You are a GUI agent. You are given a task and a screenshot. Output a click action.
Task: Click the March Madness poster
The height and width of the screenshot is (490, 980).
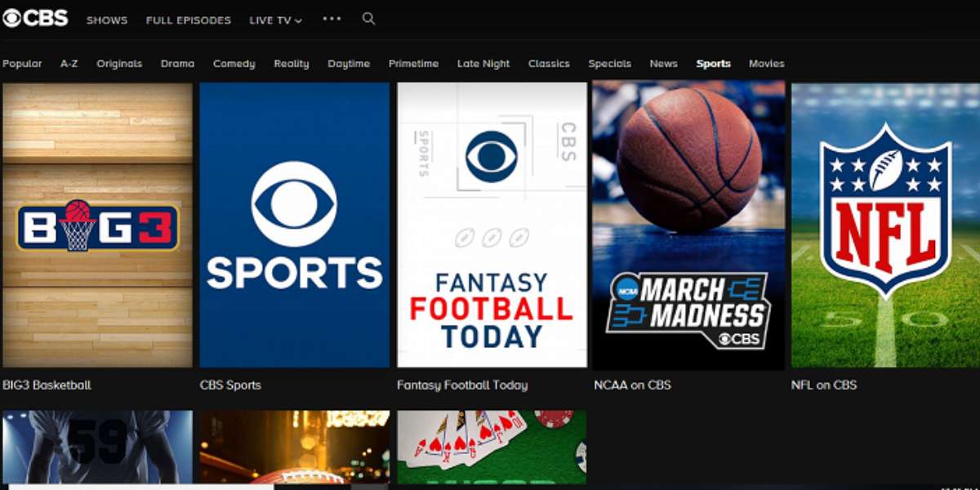point(688,225)
